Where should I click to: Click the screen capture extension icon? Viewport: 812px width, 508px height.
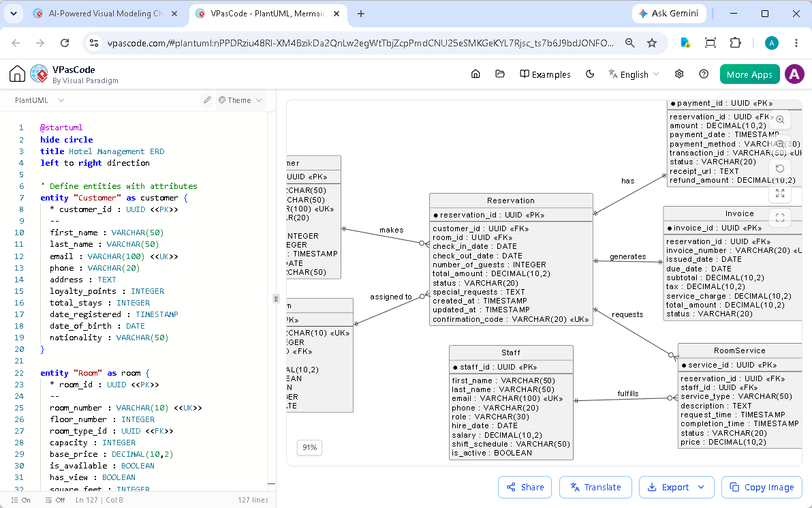[x=710, y=43]
